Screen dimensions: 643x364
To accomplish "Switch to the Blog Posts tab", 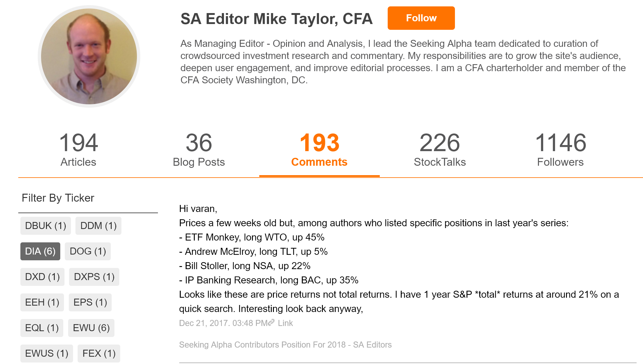I will click(199, 150).
